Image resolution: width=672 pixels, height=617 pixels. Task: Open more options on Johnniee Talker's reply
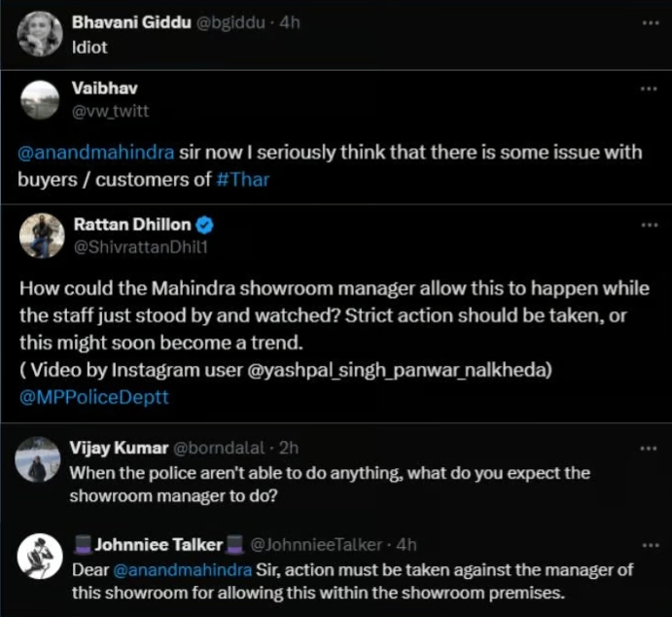650,543
